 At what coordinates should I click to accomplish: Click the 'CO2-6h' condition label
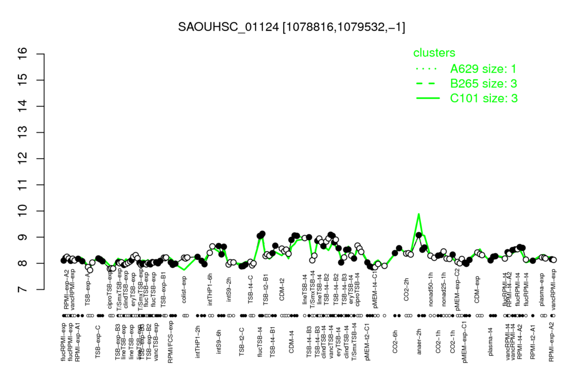coord(395,341)
